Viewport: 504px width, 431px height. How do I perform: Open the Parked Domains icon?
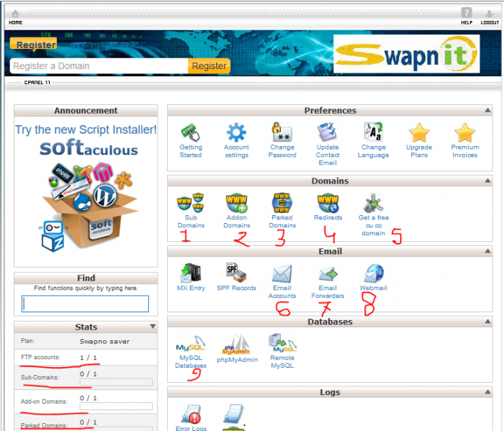coord(282,203)
